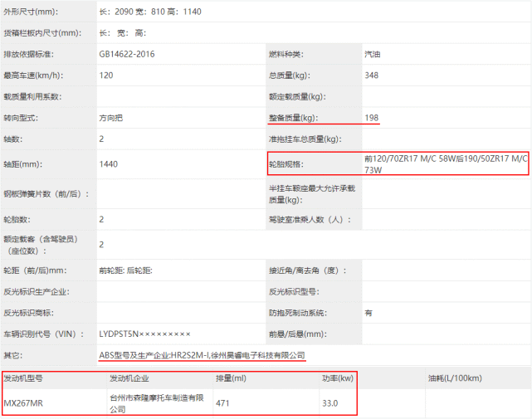This screenshot has height=419, width=532.
Task: Select fuel type value 汽油
Action: 372,54
